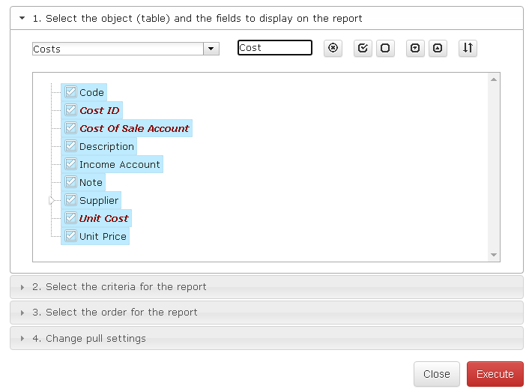Toggle the Cost ID checkbox

[70, 109]
